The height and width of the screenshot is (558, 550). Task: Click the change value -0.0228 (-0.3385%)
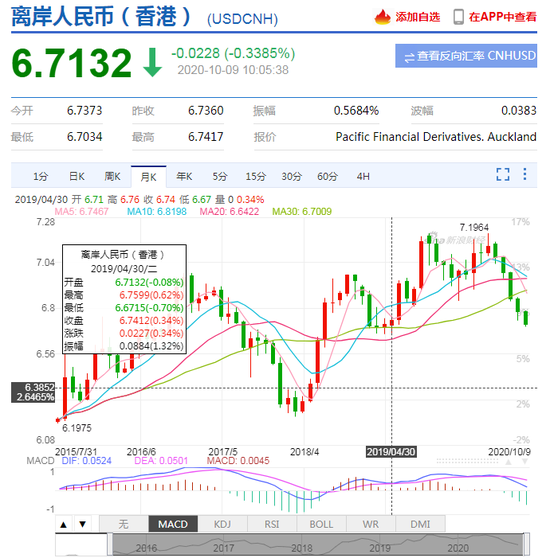tap(233, 54)
